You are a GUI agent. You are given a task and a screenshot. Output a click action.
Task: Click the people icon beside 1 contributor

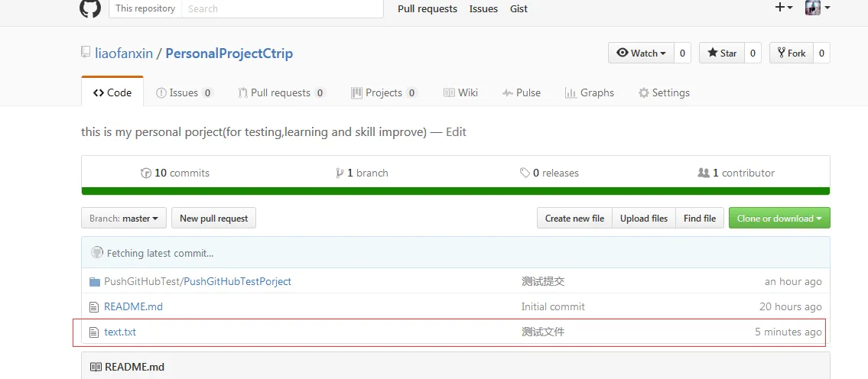704,173
